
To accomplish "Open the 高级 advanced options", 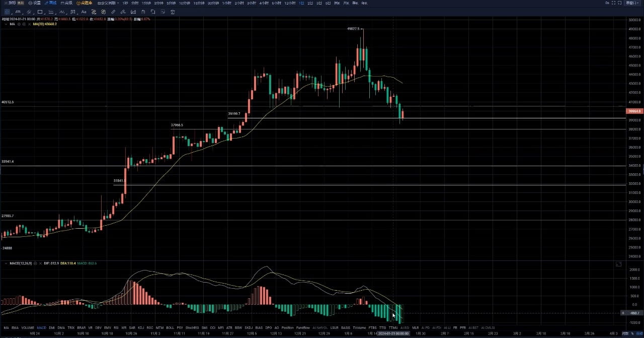I will [66, 3].
